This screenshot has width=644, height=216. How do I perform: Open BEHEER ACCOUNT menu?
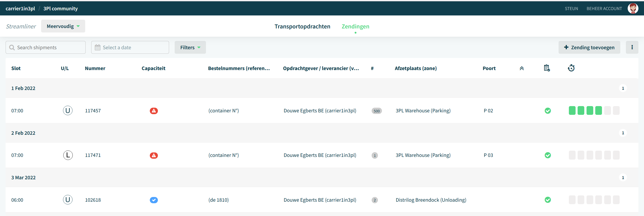pos(604,9)
